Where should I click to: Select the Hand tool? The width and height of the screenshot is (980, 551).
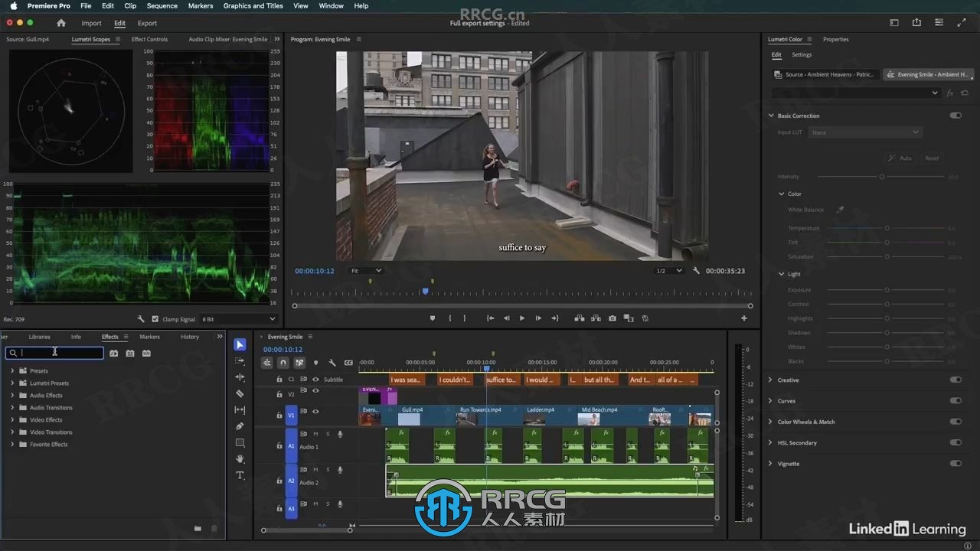tap(240, 458)
